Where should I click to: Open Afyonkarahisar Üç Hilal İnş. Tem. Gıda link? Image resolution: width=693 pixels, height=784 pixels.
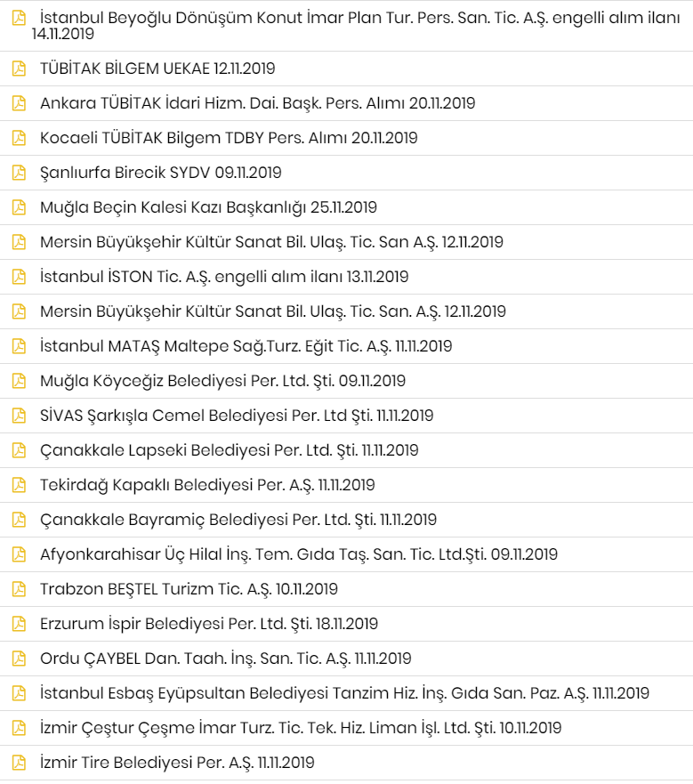(x=299, y=554)
